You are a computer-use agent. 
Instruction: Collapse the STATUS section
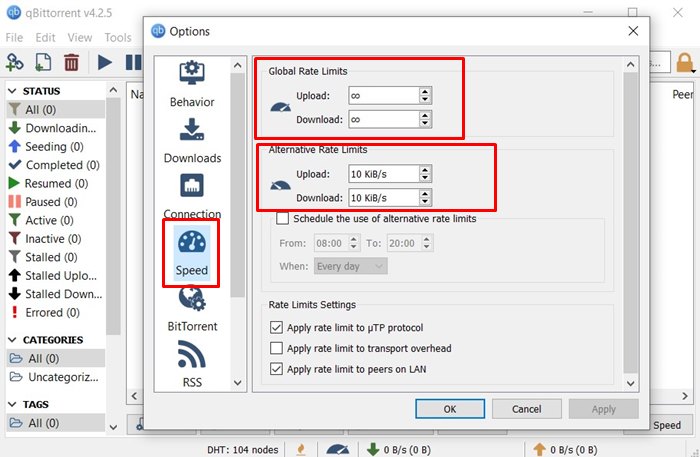12,91
